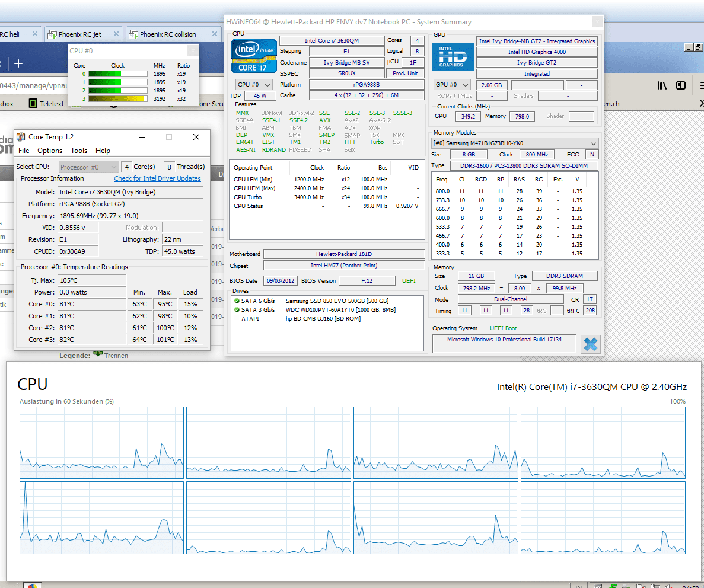
Task: Click the Core 0 clock bar
Action: [x=117, y=74]
